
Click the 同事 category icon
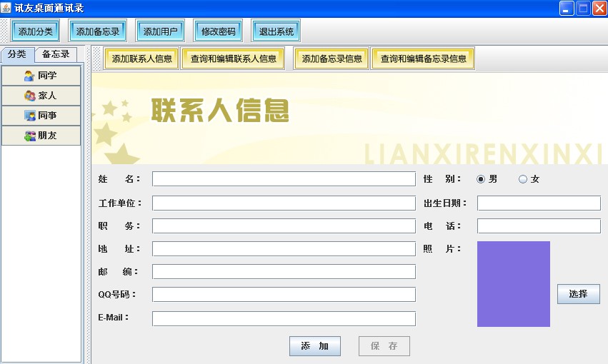[29, 116]
